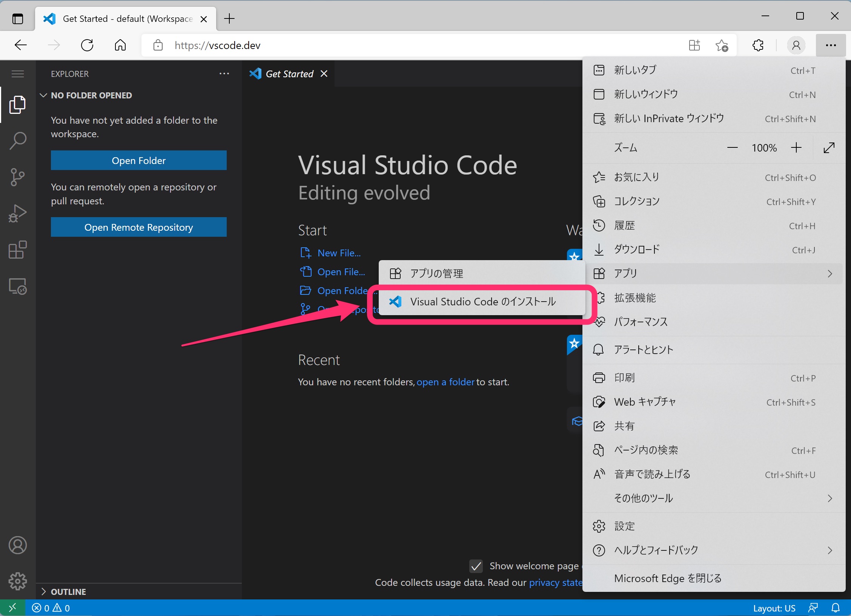
Task: Click Layout: US in status bar
Action: pos(774,608)
